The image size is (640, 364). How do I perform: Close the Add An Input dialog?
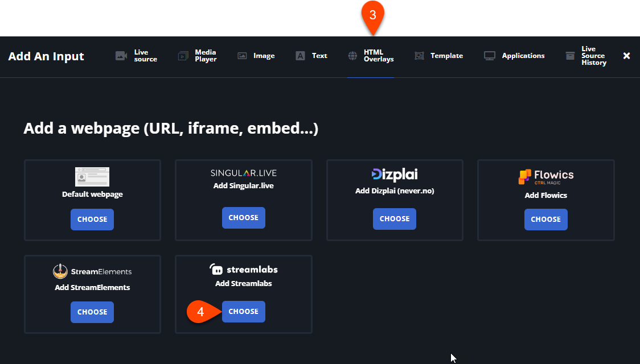point(626,56)
